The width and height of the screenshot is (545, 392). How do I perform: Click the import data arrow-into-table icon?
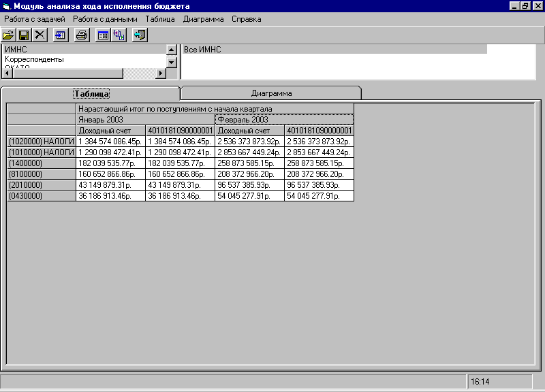coord(61,35)
